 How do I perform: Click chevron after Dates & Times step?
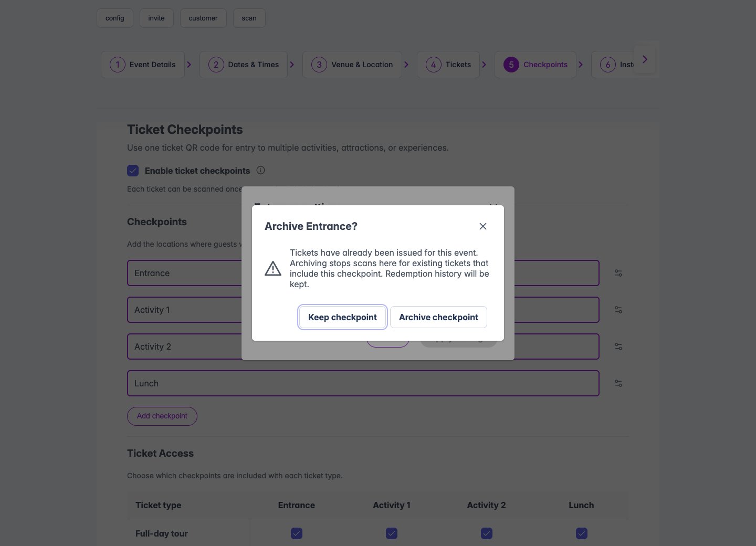[x=292, y=65]
